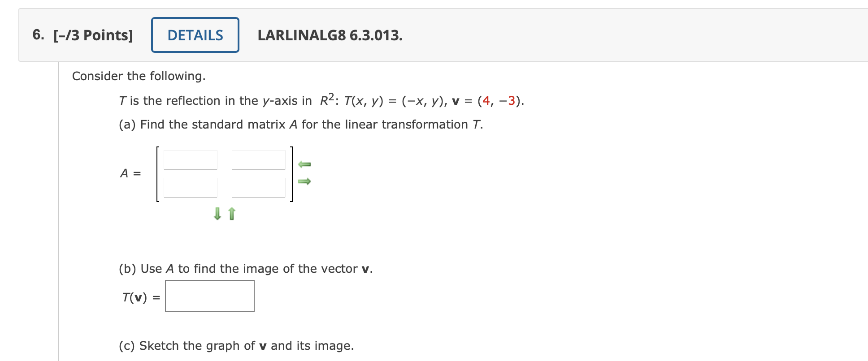Click the bottom-left matrix entry box
Viewport: 868px width, 361px height.
tap(191, 187)
